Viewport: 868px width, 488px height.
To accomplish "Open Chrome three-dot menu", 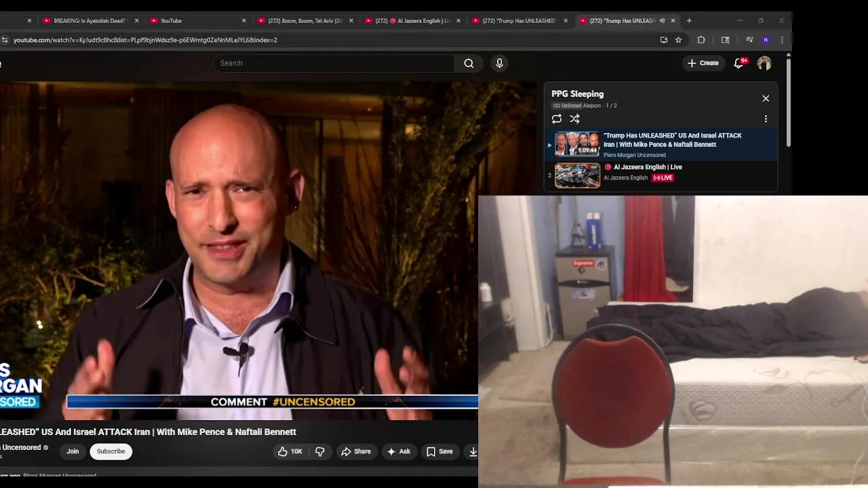I will (782, 40).
